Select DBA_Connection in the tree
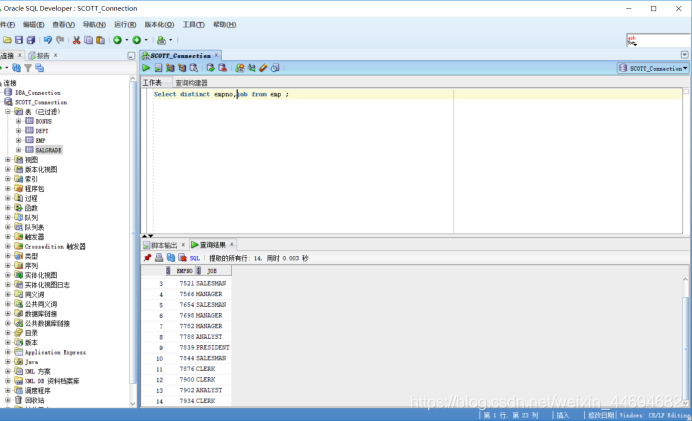This screenshot has height=421, width=692. coord(38,93)
